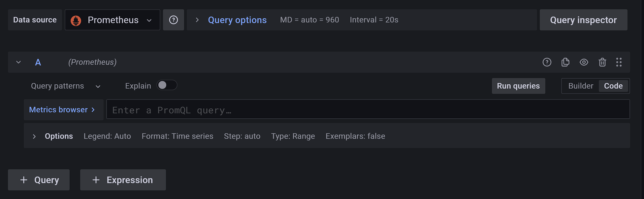Open the data source help icon
Image resolution: width=644 pixels, height=199 pixels.
tap(174, 20)
